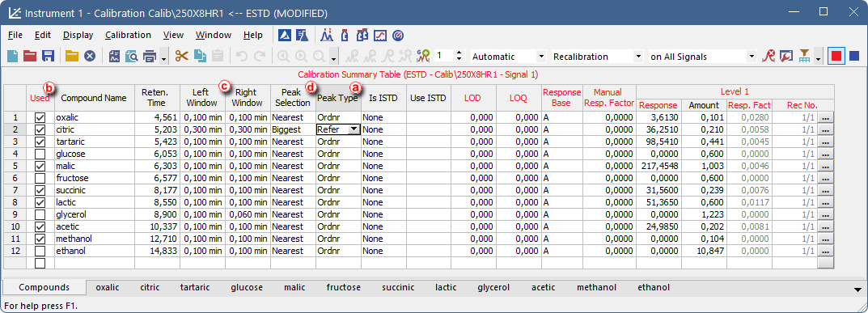Image resolution: width=868 pixels, height=313 pixels.
Task: Click the filter funnel table icon
Action: click(x=804, y=56)
